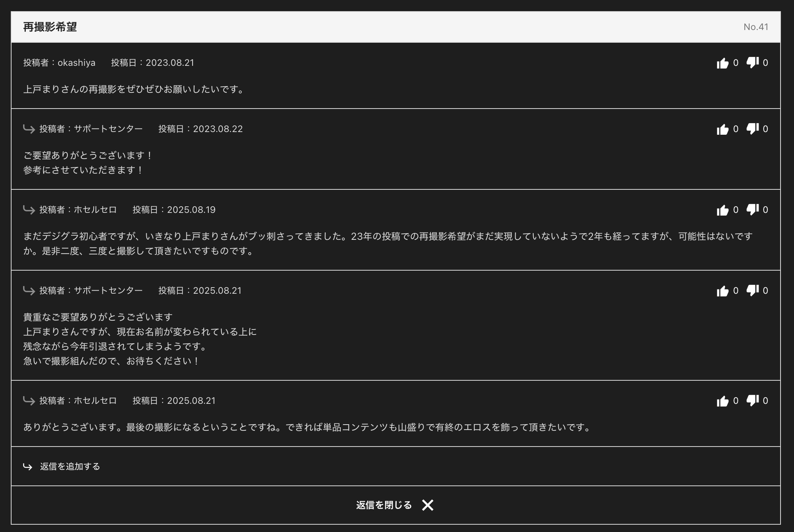Dislike the last reply by ホセルセロ

click(x=752, y=401)
